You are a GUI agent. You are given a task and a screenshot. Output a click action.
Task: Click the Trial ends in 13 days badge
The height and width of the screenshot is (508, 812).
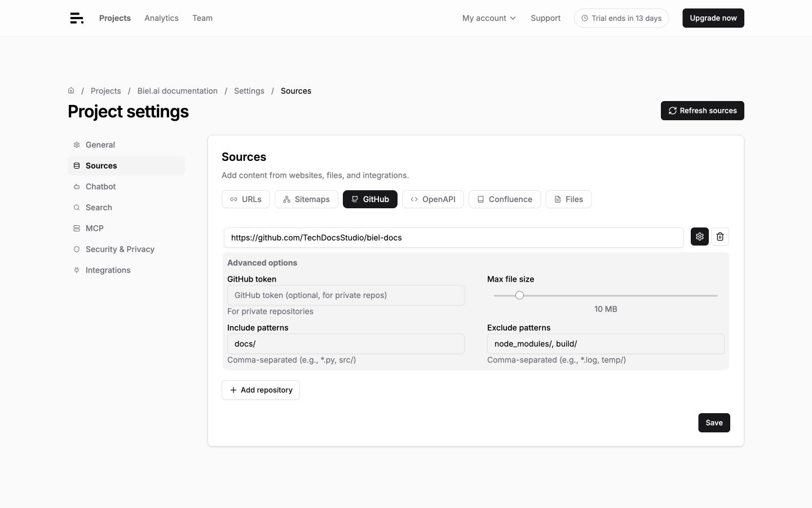coord(621,18)
